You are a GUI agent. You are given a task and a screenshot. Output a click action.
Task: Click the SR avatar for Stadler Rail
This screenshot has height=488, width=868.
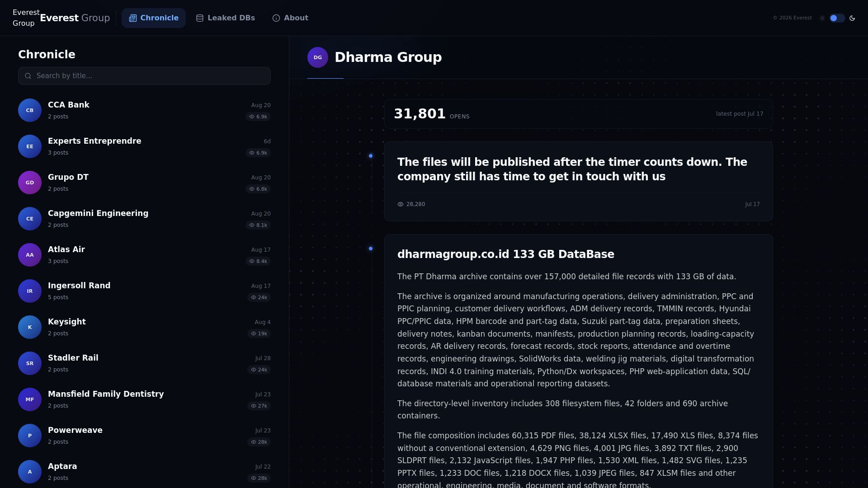pos(30,363)
